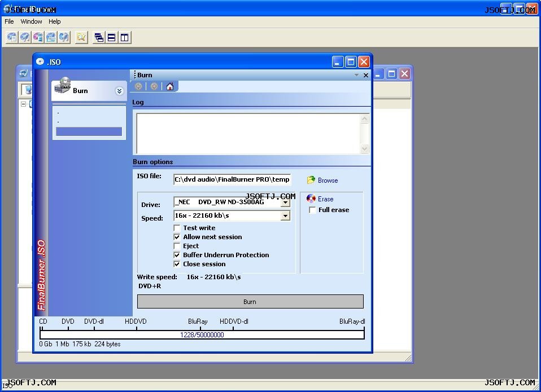Click the back arrow in Burn panel
Screen dimensions: 541x392
point(138,86)
